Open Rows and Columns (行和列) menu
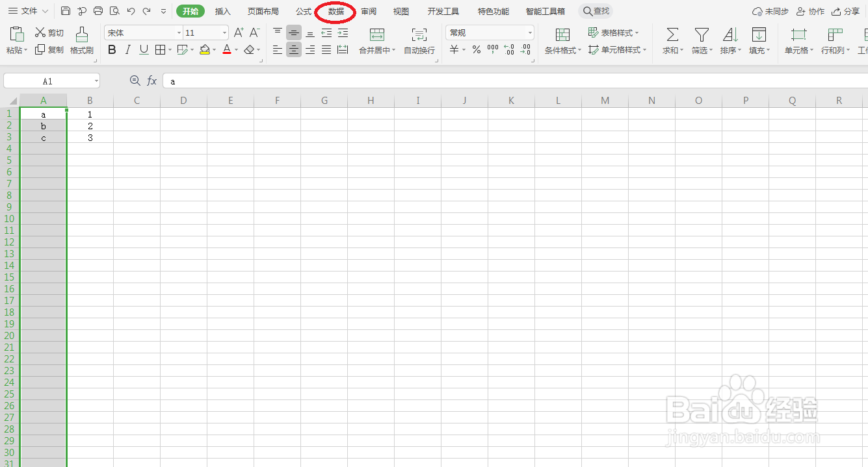The image size is (868, 467). pos(835,41)
